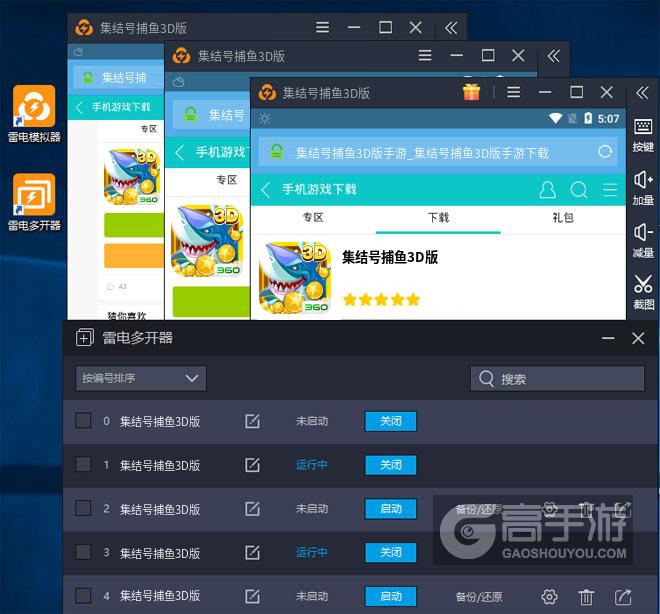Click the game icon thumbnail in middle emulator window
660x614 pixels.
click(207, 241)
